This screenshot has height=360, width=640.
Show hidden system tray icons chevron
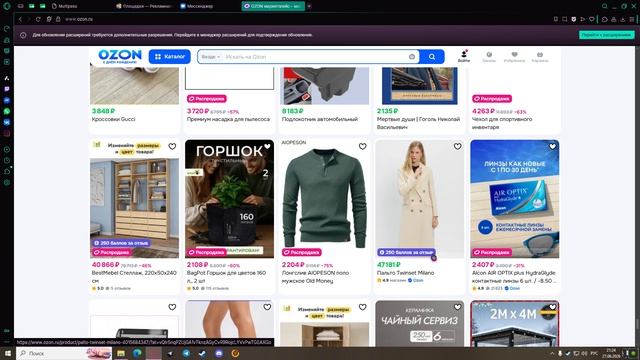point(552,353)
